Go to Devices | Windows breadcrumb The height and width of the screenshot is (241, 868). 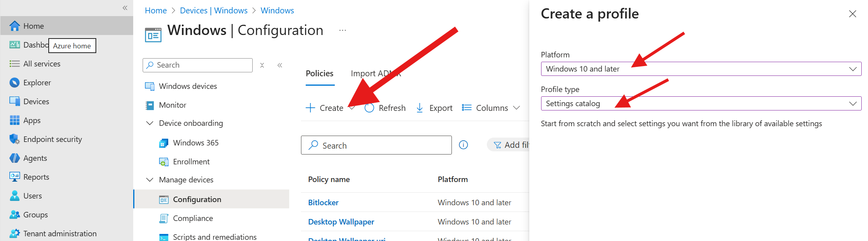coord(214,11)
